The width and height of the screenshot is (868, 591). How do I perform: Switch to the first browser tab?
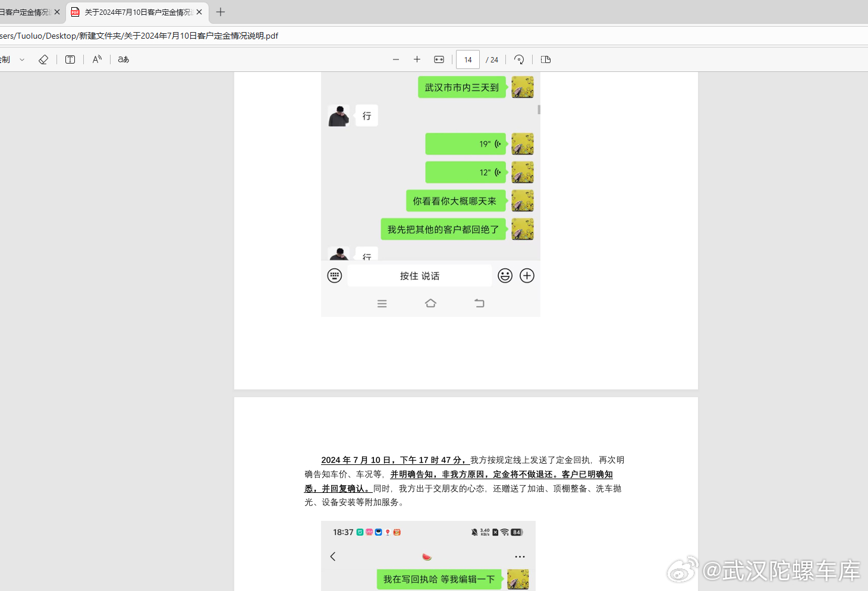[27, 11]
